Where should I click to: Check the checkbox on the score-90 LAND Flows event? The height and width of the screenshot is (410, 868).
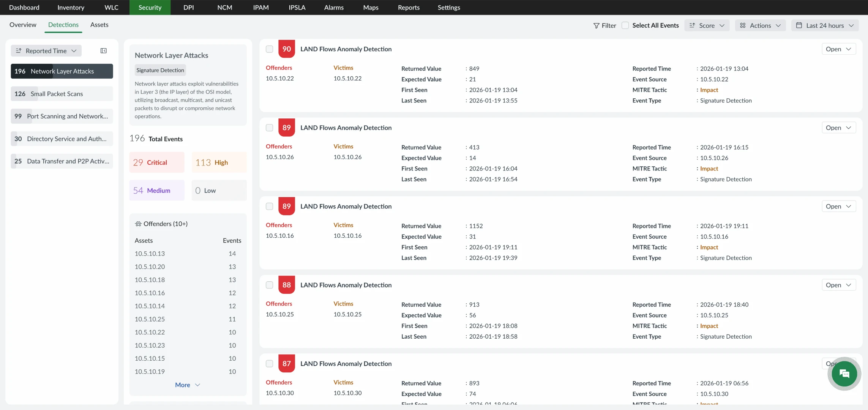point(269,49)
